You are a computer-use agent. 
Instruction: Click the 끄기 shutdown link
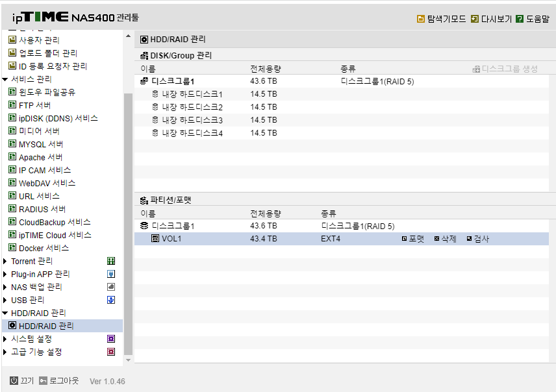pos(27,381)
